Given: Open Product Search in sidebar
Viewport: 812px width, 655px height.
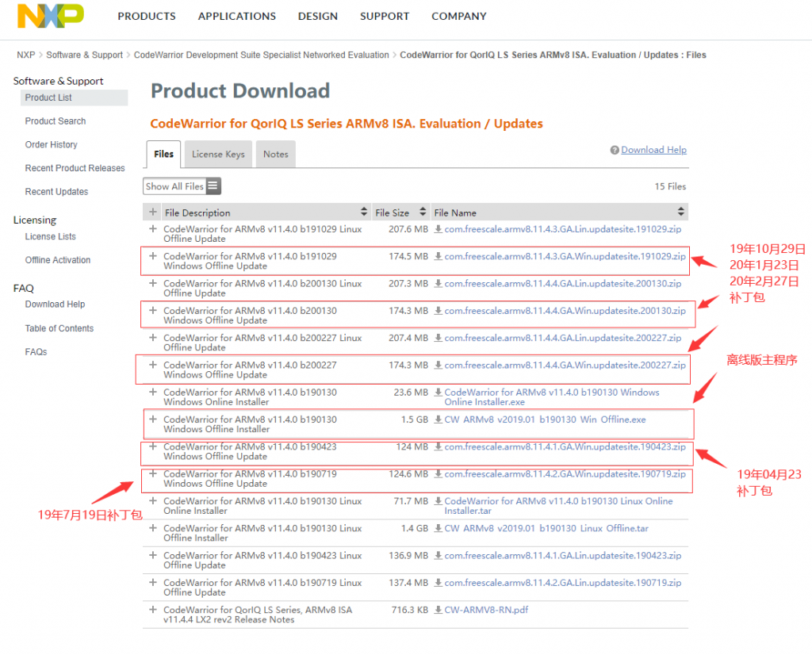Looking at the screenshot, I should (x=56, y=121).
